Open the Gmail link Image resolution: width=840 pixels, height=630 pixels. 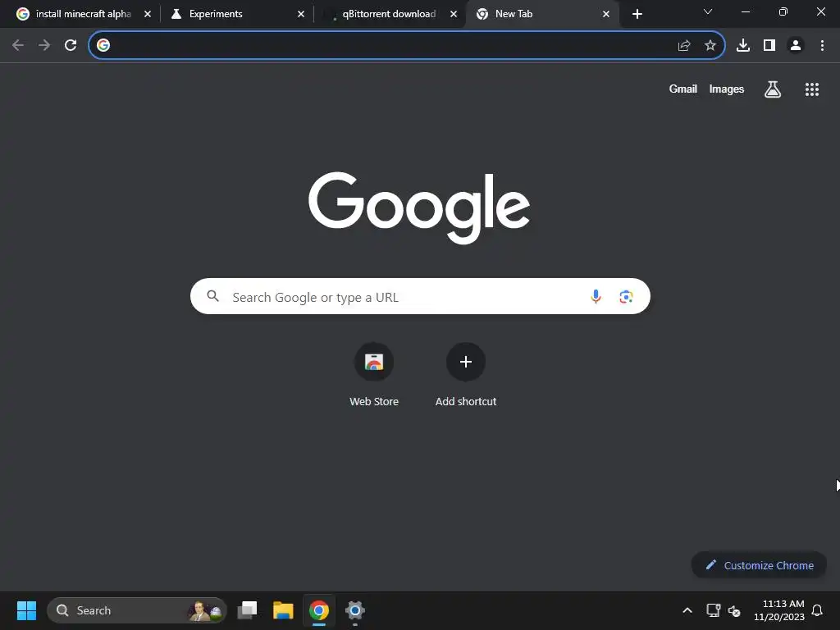pos(683,89)
